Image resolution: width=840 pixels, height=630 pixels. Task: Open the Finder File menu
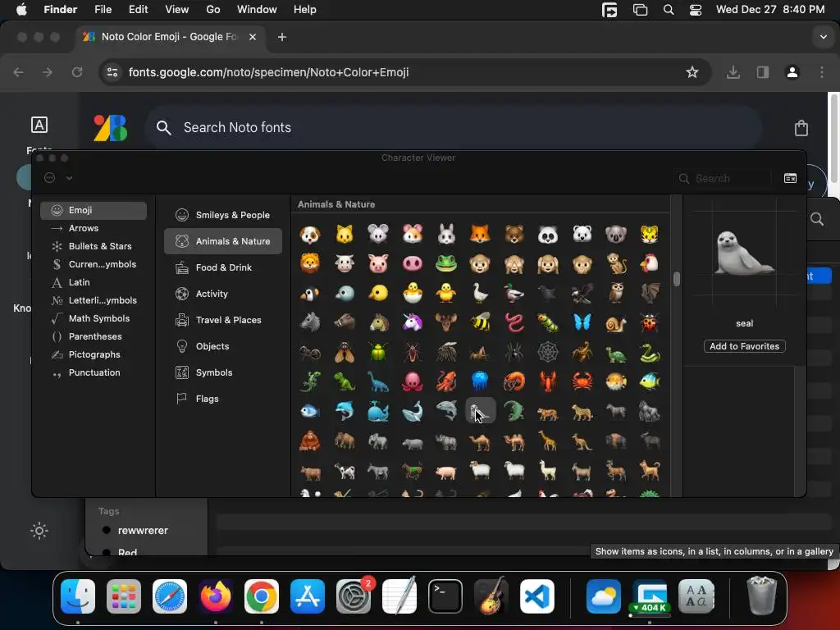click(103, 10)
